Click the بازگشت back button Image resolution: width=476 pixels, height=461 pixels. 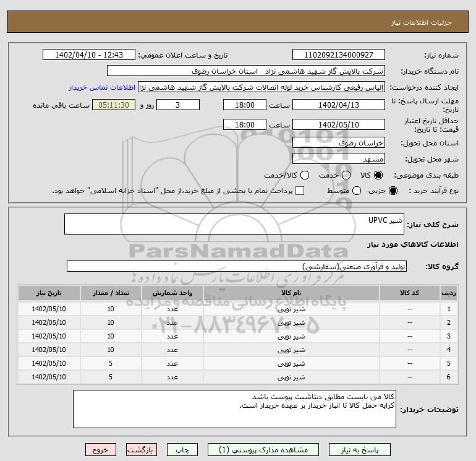click(142, 450)
